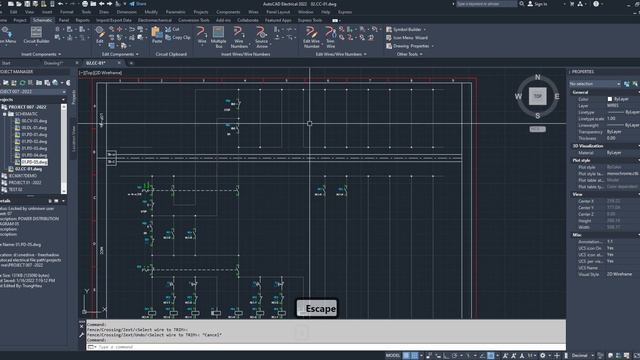Viewport: 640px width, 360px height.
Task: Launch the Icon Menu Wizard
Action: (407, 38)
